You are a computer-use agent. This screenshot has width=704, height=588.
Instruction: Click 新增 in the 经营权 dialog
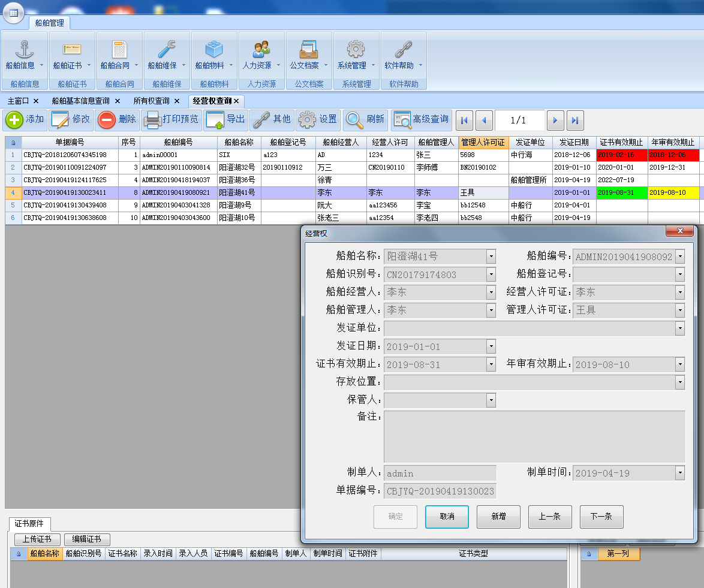pyautogui.click(x=498, y=517)
